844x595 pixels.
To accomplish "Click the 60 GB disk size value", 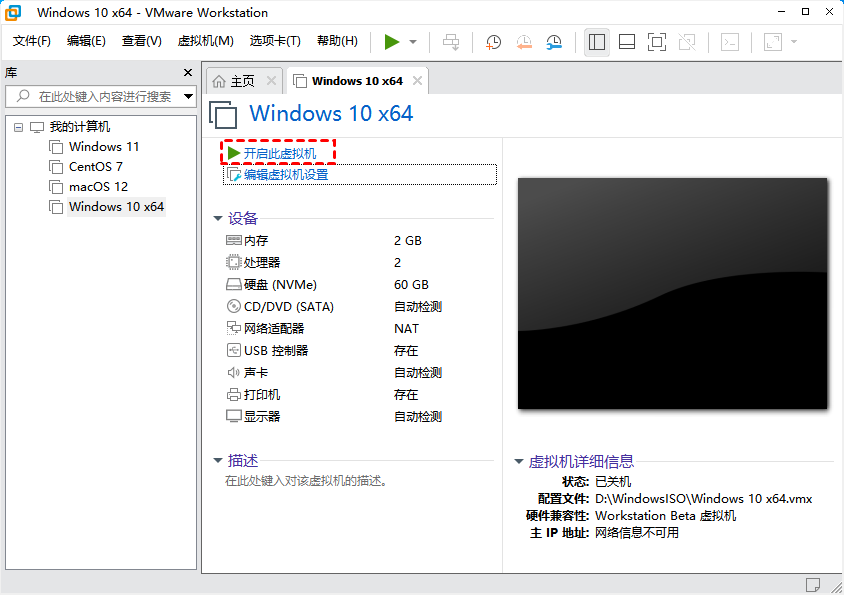I will pyautogui.click(x=411, y=285).
